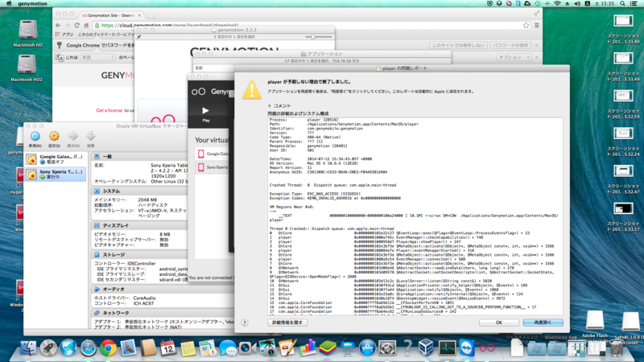
Task: Open the language dropdown in Chrome translate bar
Action: (x=97, y=57)
